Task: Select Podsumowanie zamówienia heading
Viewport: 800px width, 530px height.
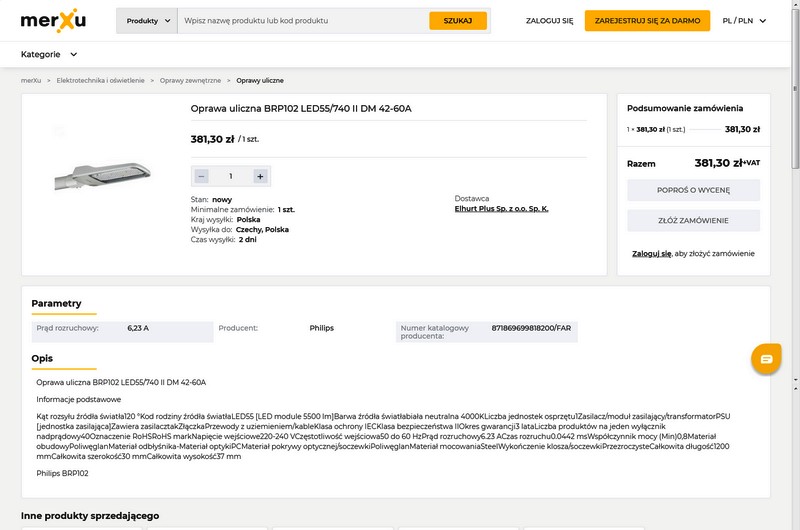Action: (x=685, y=108)
